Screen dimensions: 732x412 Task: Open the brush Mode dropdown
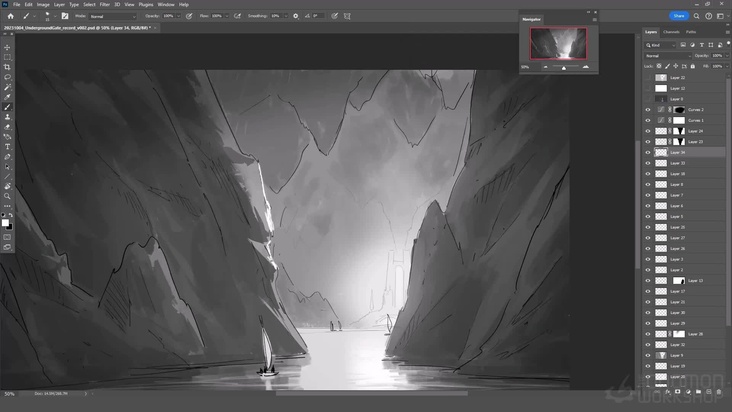coord(110,16)
